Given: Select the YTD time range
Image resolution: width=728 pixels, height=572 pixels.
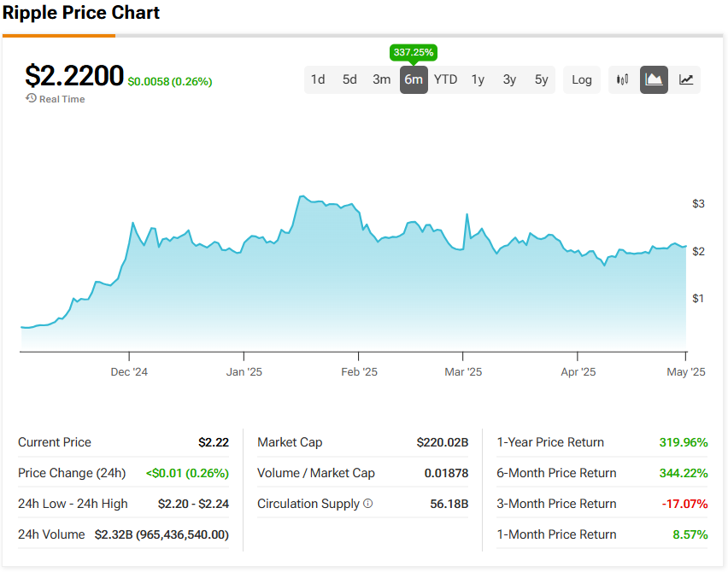Looking at the screenshot, I should 446,79.
